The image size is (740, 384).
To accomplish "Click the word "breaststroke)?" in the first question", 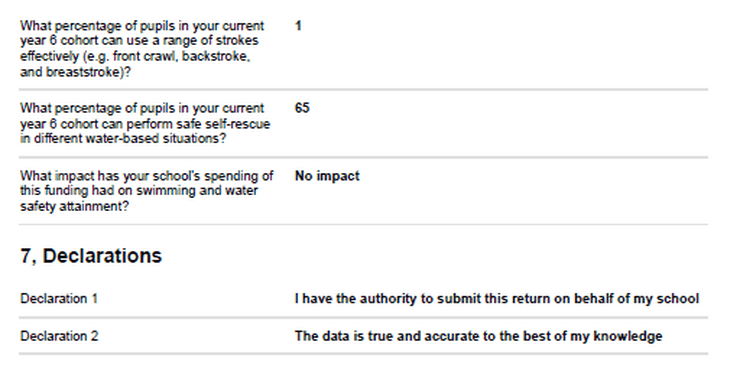I will pos(88,72).
